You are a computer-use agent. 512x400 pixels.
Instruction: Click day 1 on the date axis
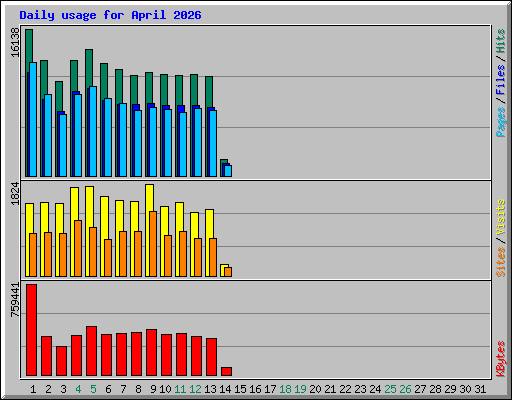coord(33,389)
